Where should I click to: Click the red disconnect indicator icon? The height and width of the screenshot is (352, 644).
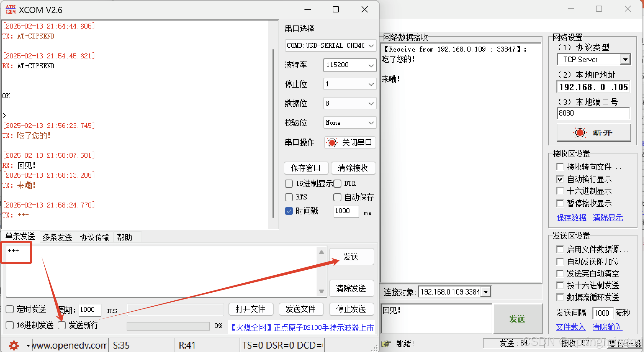pyautogui.click(x=579, y=133)
